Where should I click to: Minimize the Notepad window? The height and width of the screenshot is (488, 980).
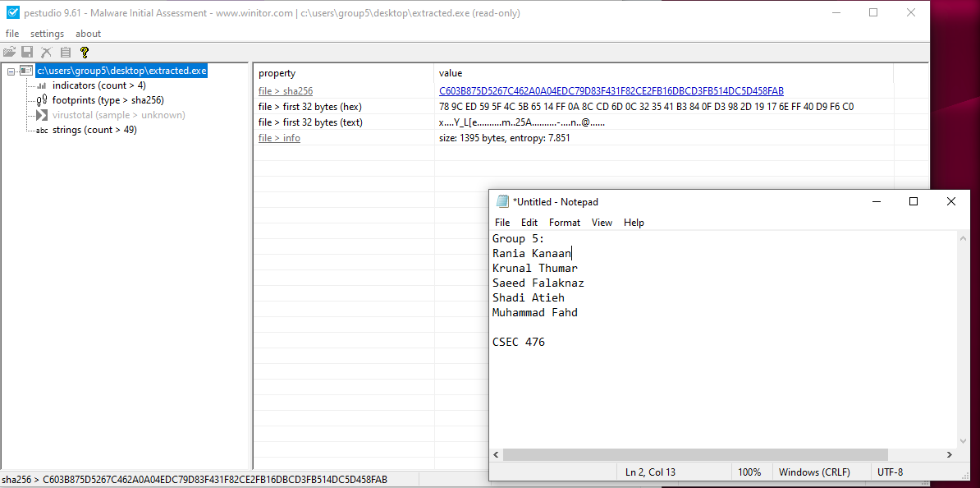[x=877, y=201]
